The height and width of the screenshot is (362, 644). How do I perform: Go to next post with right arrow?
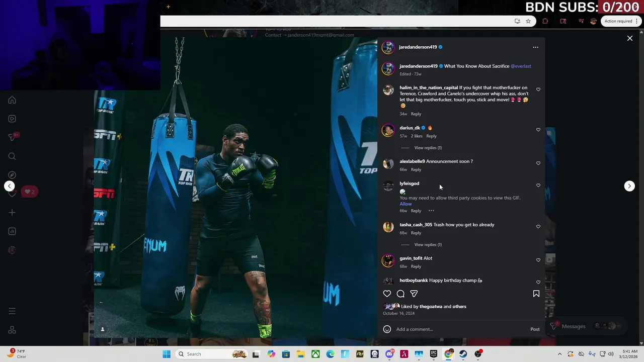coord(629,186)
